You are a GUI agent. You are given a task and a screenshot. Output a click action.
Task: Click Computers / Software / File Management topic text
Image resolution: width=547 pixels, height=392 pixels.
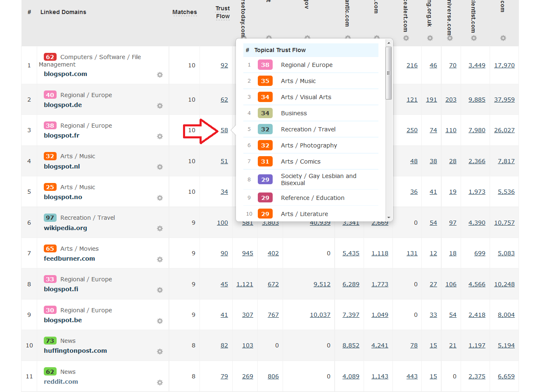click(x=90, y=61)
